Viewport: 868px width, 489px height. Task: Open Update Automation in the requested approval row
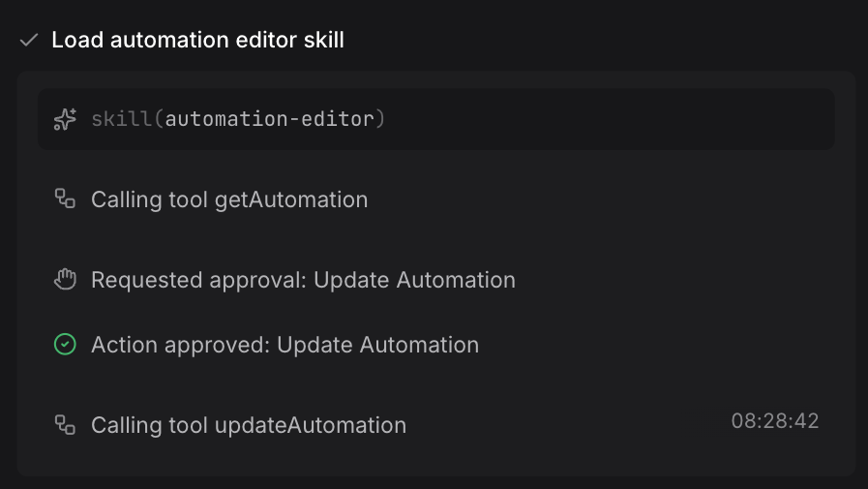click(x=414, y=280)
